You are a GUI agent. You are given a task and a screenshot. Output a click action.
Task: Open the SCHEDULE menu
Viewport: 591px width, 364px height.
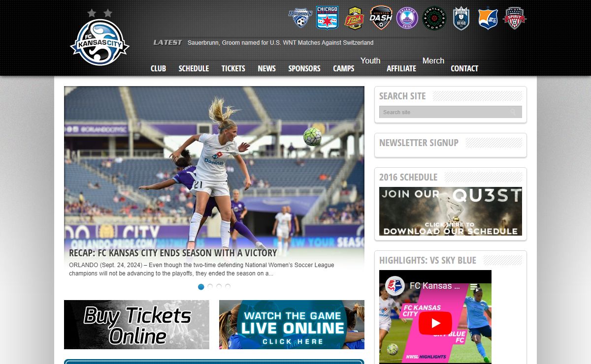pyautogui.click(x=194, y=68)
